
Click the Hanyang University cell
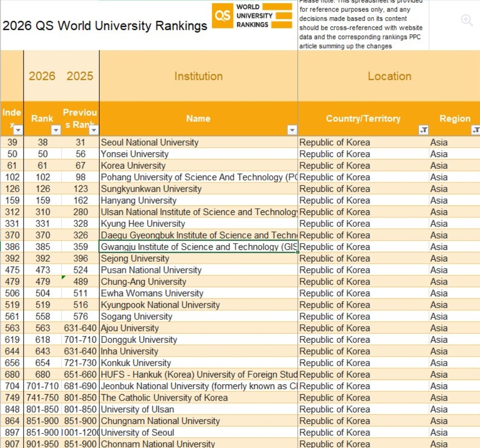198,201
